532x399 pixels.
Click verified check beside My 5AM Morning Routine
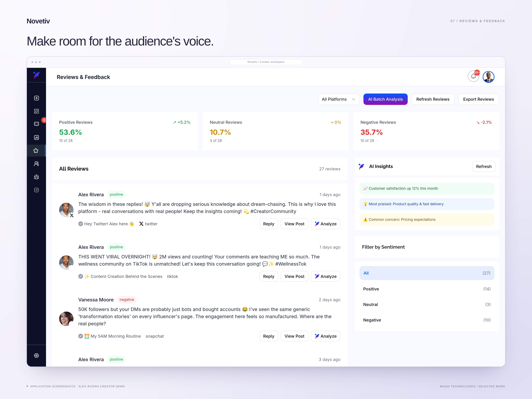point(81,336)
